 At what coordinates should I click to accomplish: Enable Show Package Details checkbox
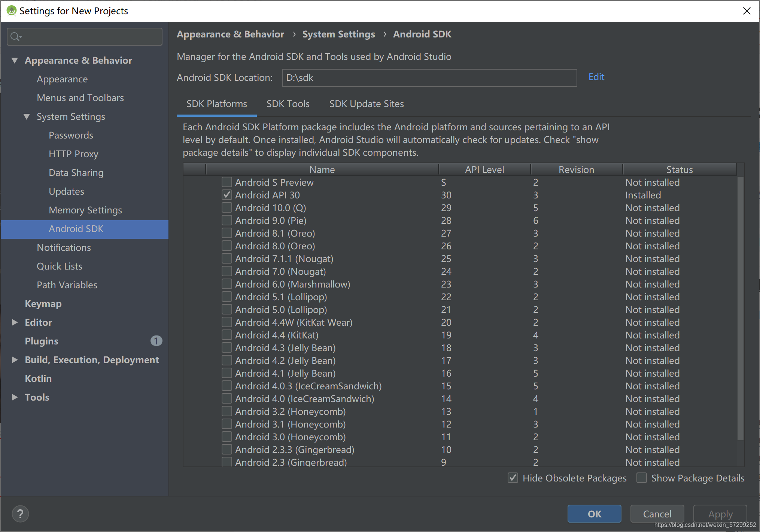642,478
